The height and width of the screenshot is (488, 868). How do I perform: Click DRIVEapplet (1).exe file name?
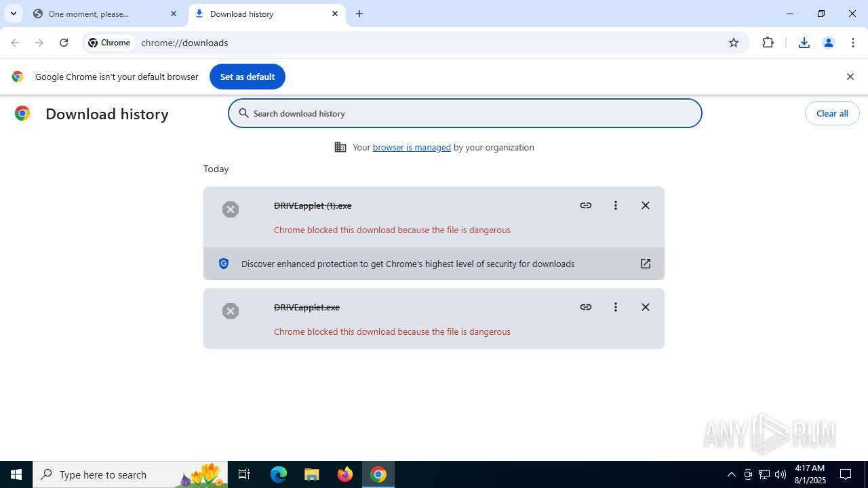(x=313, y=205)
